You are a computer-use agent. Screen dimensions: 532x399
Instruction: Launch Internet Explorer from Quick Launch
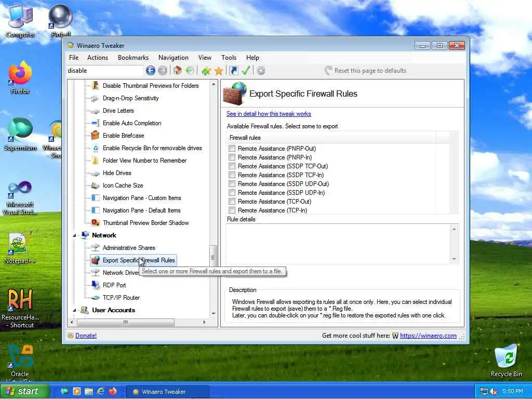[101, 391]
